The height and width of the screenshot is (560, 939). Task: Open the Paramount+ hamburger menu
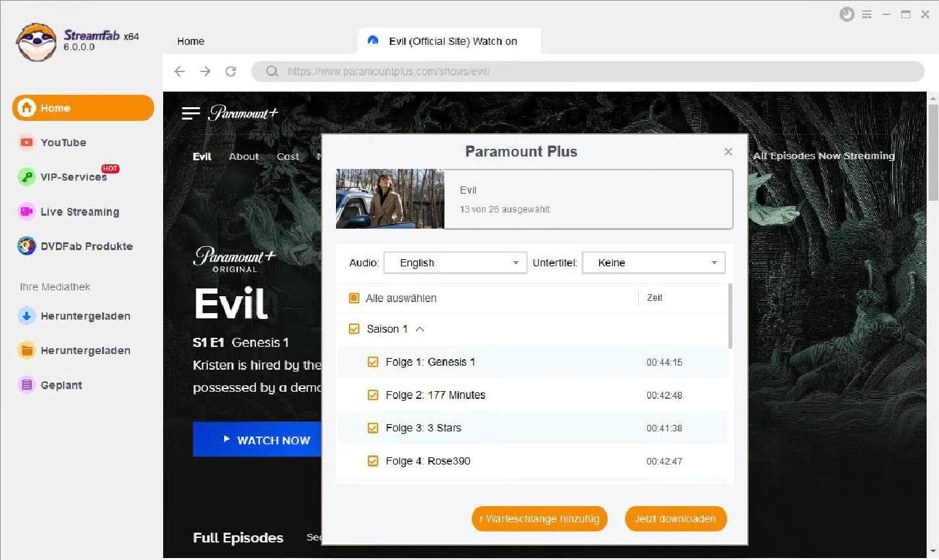pos(190,114)
